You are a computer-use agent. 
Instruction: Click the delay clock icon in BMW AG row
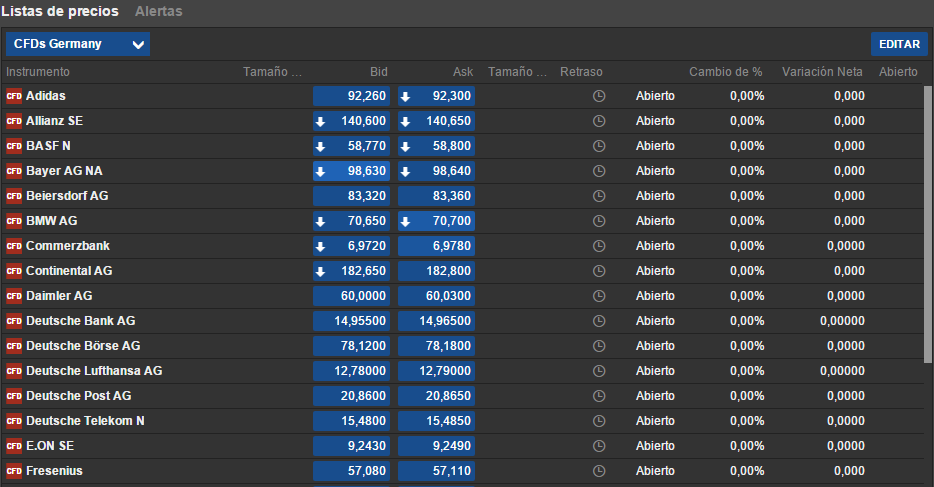(599, 221)
